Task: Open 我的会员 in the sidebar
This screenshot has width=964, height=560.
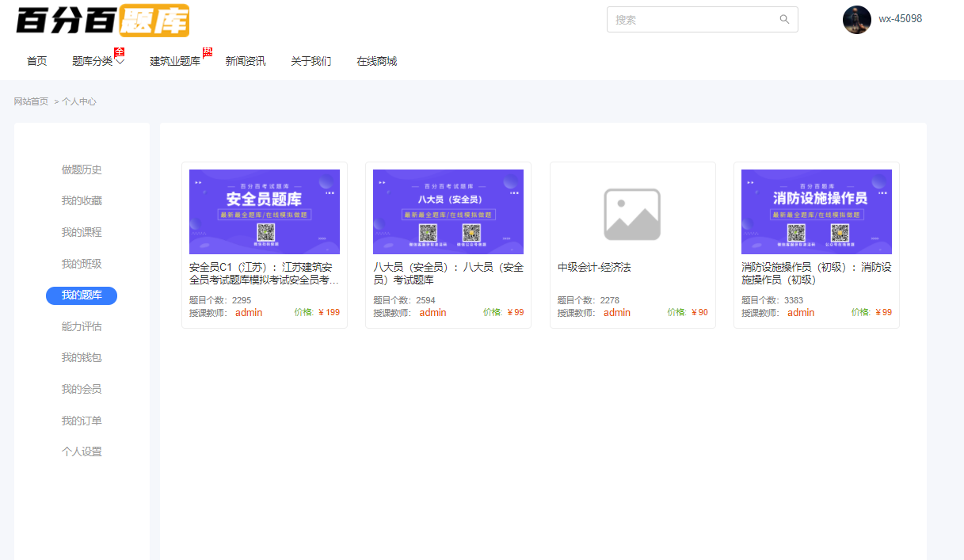Action: pyautogui.click(x=82, y=390)
